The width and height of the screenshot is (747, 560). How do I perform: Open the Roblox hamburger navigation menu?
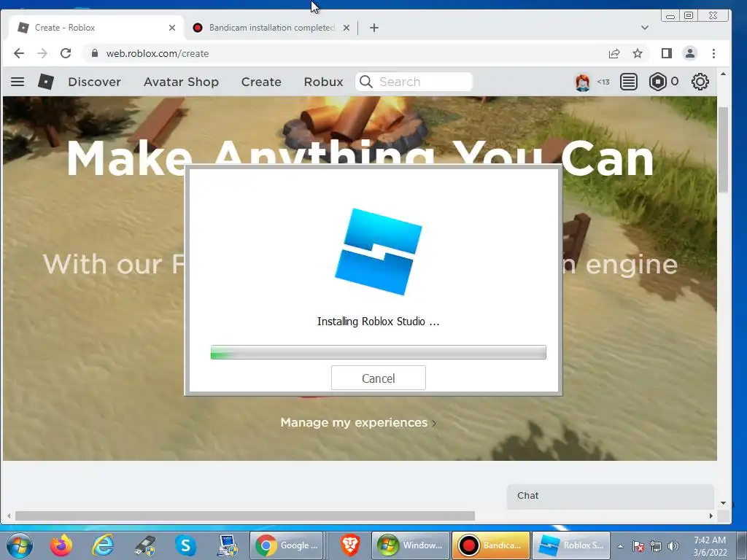[18, 82]
